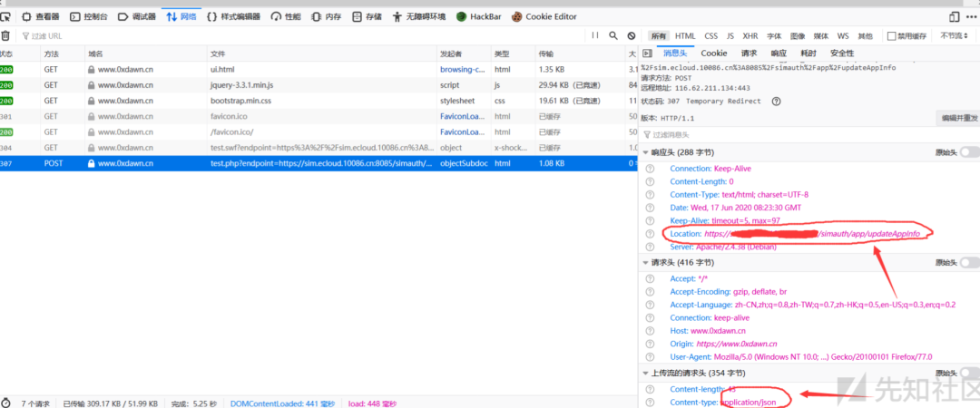The width and height of the screenshot is (980, 408).
Task: Toggle 原始头 switch for 请求头 section
Action: click(x=969, y=262)
